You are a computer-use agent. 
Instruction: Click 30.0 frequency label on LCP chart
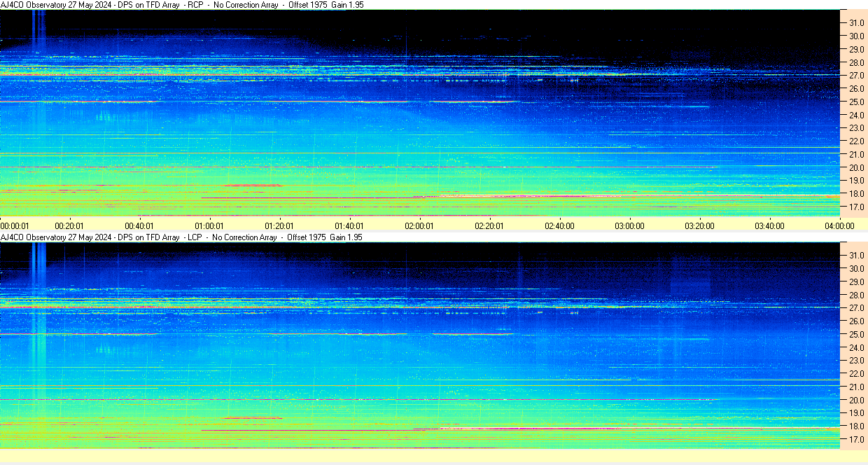(856, 268)
